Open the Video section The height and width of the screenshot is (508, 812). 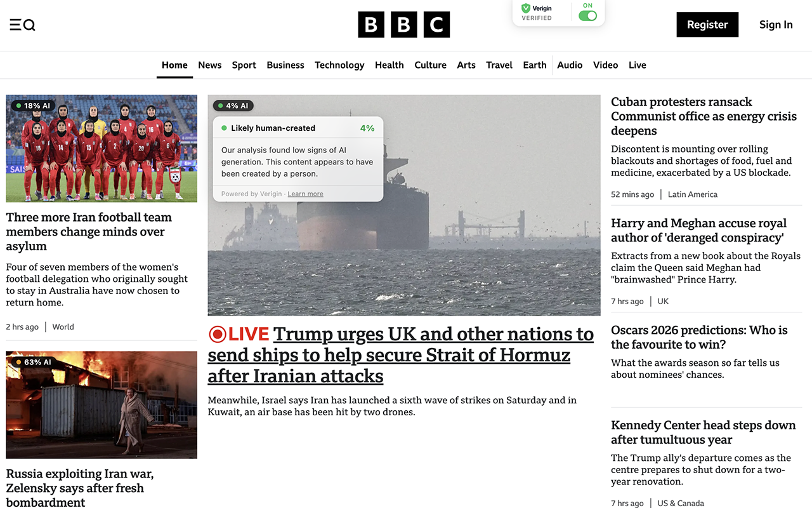click(x=606, y=65)
